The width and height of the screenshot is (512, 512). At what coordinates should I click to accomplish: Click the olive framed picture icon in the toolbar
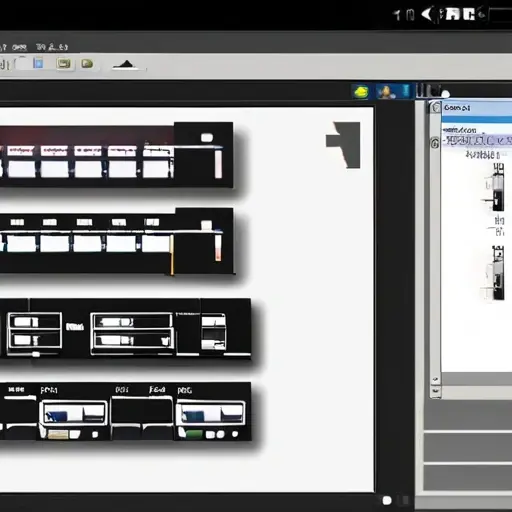(x=63, y=63)
